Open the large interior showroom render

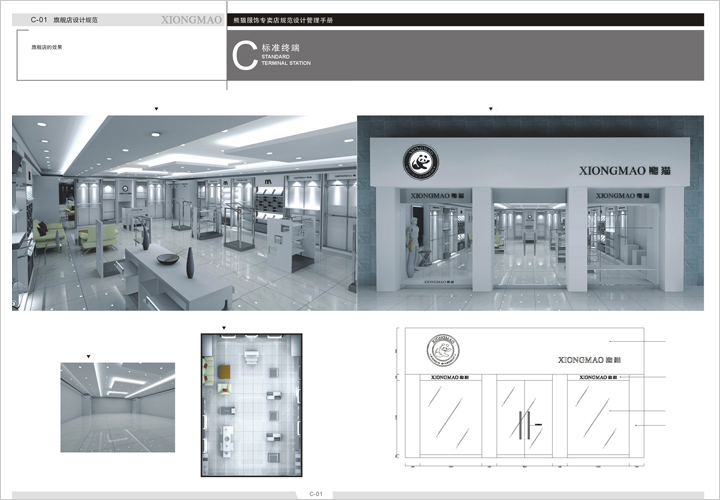point(184,213)
